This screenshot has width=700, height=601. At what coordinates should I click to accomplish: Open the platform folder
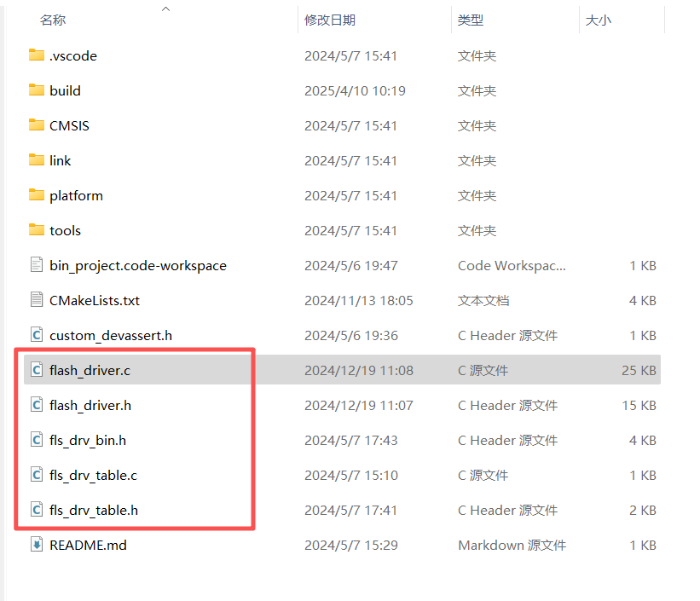[x=75, y=195]
